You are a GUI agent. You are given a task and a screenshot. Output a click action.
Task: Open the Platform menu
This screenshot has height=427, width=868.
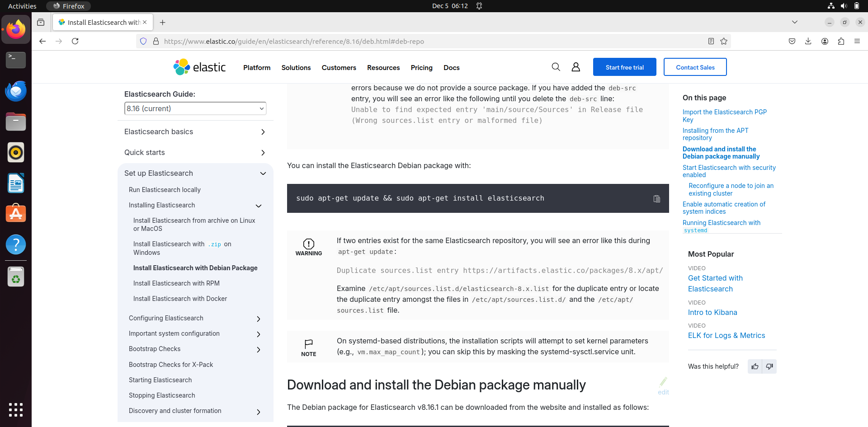[257, 67]
